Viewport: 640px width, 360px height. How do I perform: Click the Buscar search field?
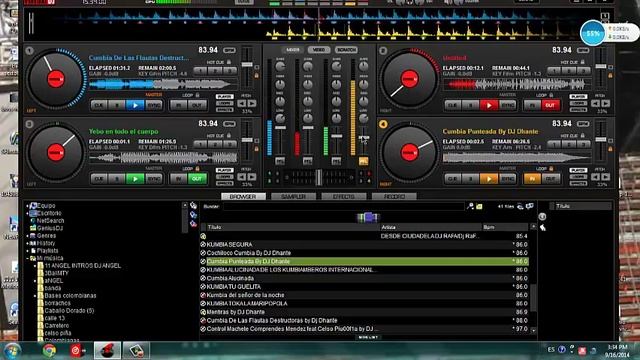(x=343, y=207)
